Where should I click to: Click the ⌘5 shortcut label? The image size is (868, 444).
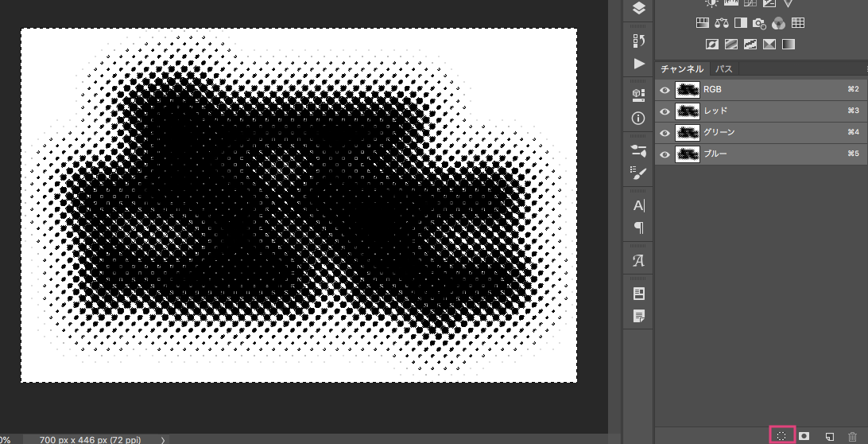point(853,154)
